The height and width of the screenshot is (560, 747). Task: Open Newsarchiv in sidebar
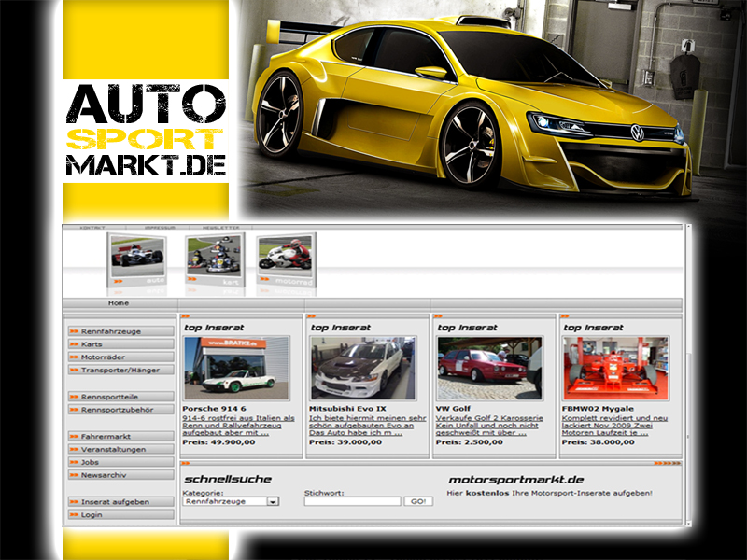pyautogui.click(x=121, y=474)
